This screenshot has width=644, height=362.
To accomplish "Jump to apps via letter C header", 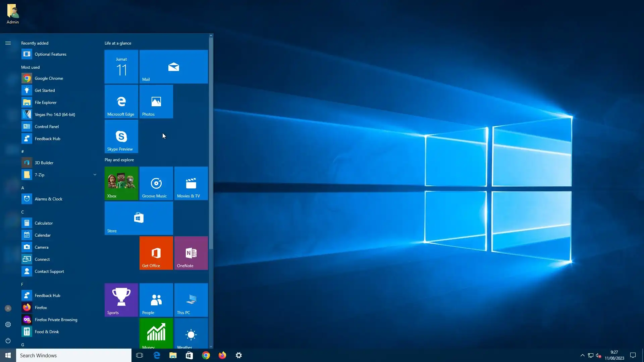I will (22, 212).
